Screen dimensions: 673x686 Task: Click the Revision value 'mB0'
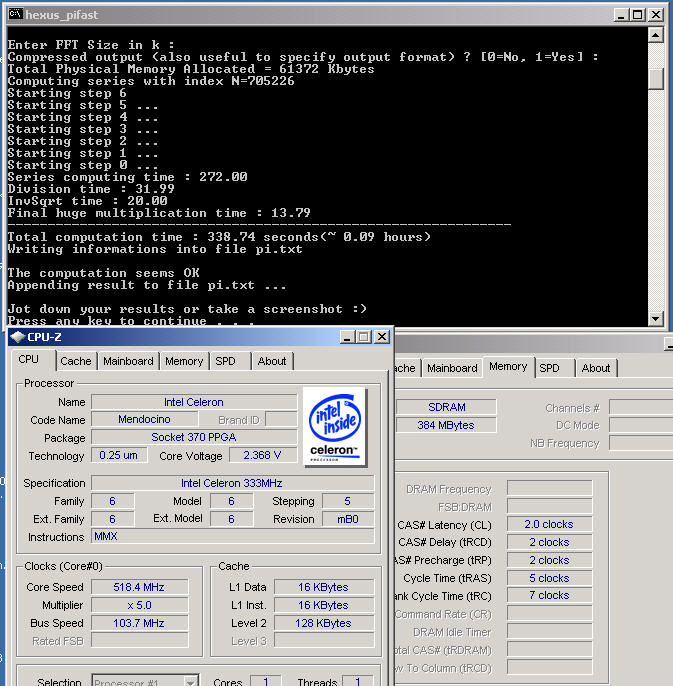coord(347,519)
